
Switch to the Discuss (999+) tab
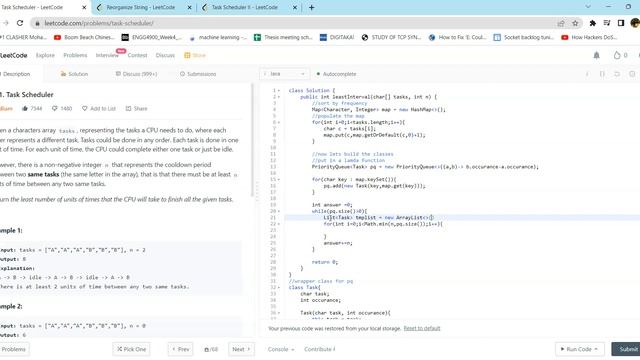136,74
